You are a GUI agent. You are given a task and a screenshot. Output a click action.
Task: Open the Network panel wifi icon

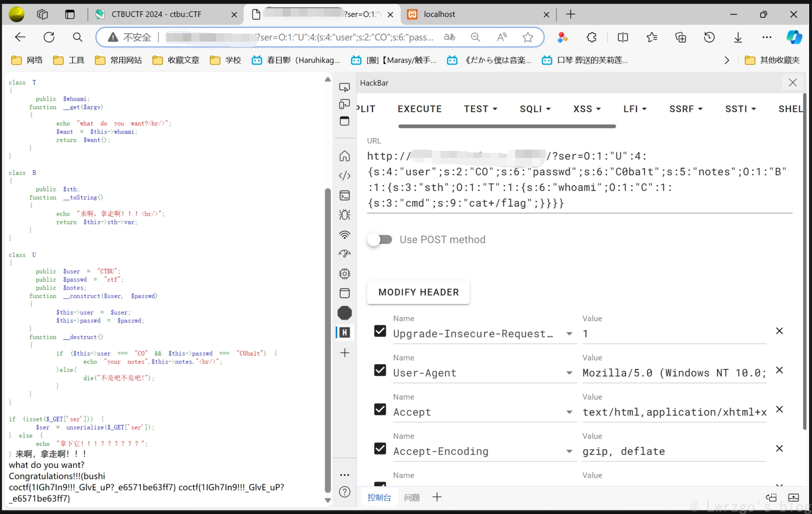click(344, 235)
